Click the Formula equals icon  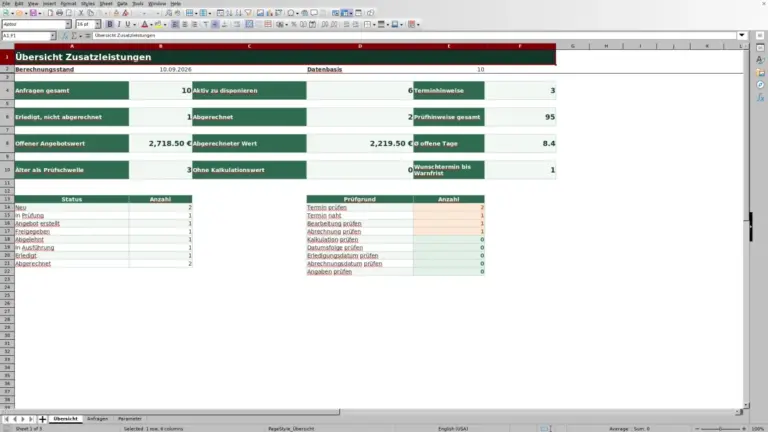coord(88,36)
